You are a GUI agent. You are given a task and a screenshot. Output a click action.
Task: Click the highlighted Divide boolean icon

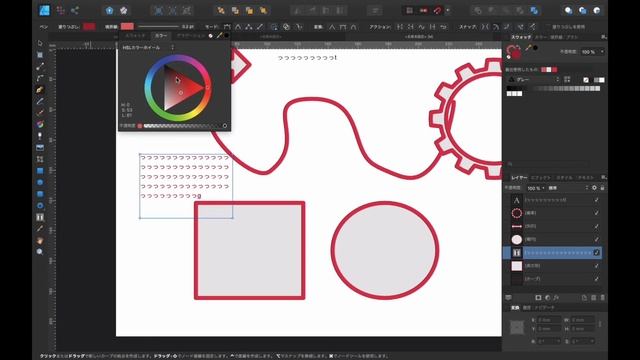click(533, 11)
